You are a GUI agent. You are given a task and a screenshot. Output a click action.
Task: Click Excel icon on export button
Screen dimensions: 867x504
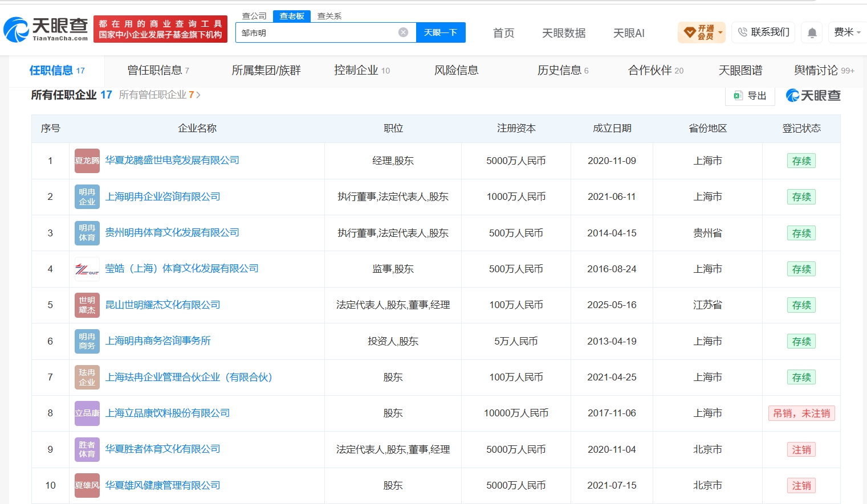738,96
